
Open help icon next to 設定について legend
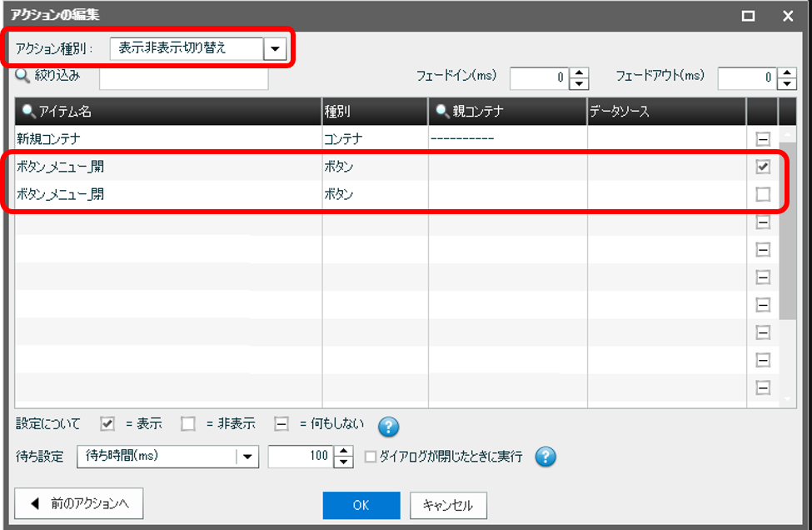click(x=387, y=427)
